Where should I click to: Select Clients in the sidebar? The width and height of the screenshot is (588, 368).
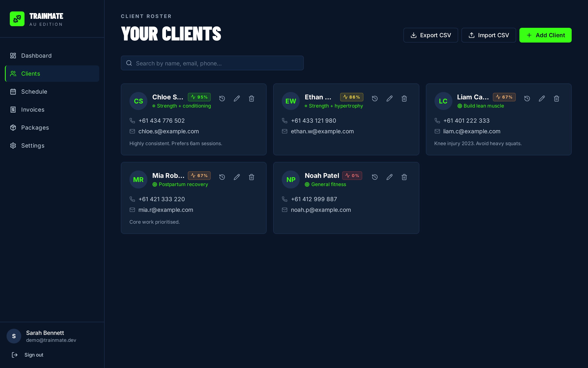(52, 74)
